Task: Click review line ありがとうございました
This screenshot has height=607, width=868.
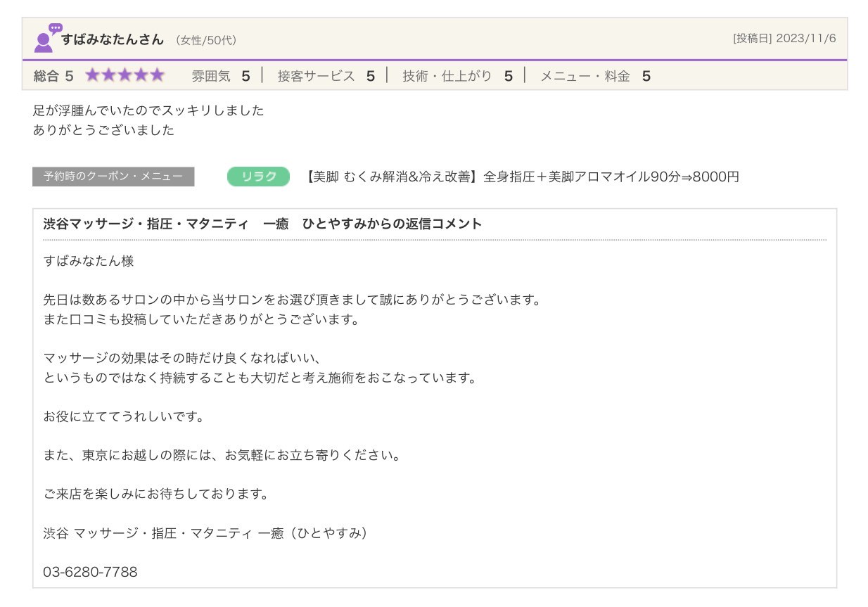Action: coord(103,130)
